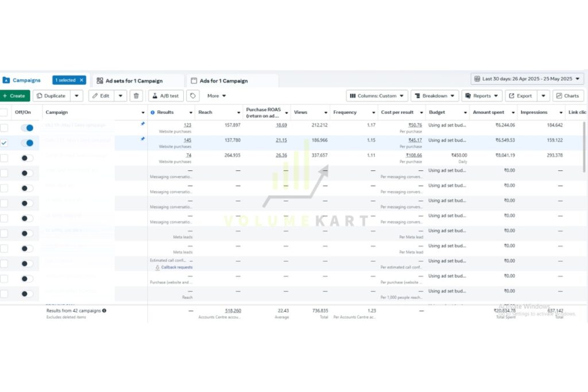Click the Export button
This screenshot has height=392, width=588.
[x=520, y=96]
